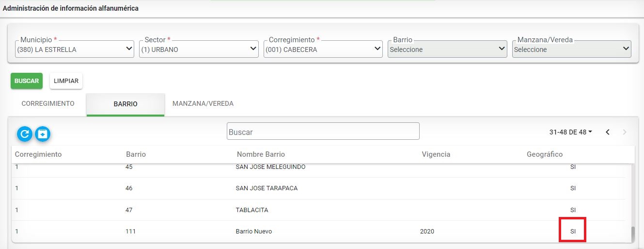The height and width of the screenshot is (249, 644).
Task: Click the Vigencia column header
Action: pyautogui.click(x=436, y=154)
